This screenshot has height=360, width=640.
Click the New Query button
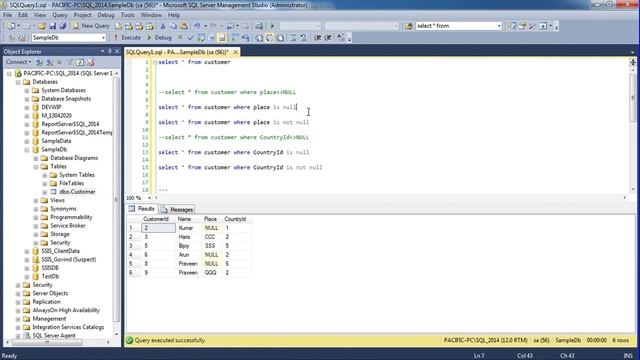click(91, 26)
